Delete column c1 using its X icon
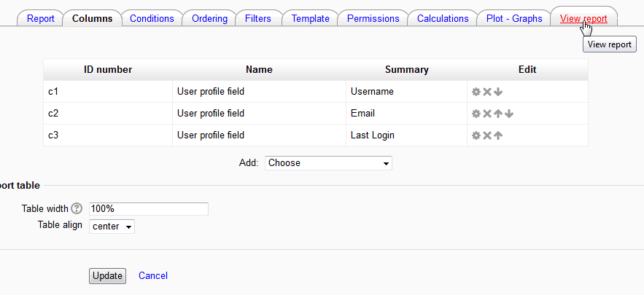This screenshot has width=644, height=295. (487, 92)
